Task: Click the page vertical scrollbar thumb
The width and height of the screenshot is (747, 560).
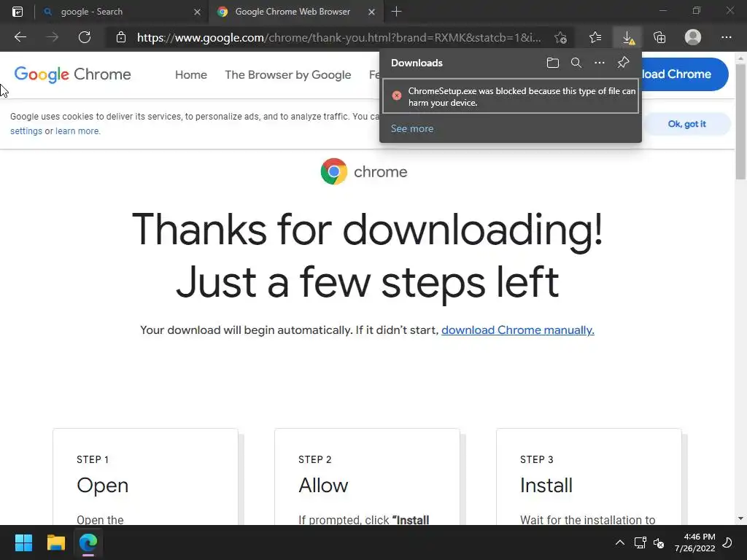Action: pyautogui.click(x=740, y=122)
